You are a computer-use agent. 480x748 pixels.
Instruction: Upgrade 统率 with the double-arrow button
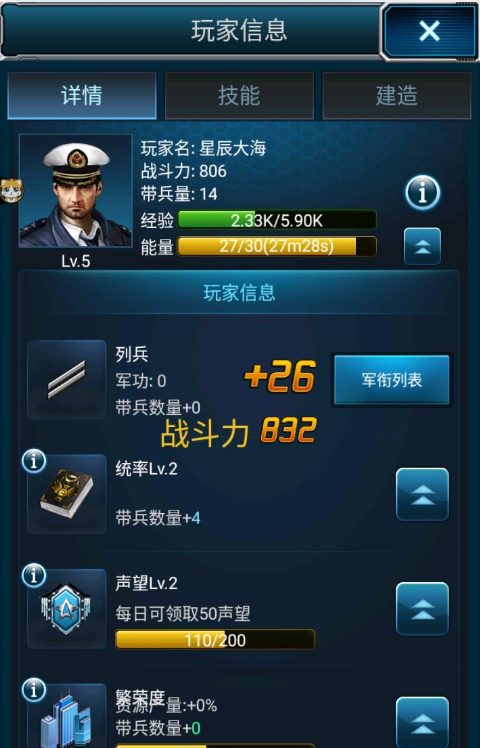tap(422, 494)
